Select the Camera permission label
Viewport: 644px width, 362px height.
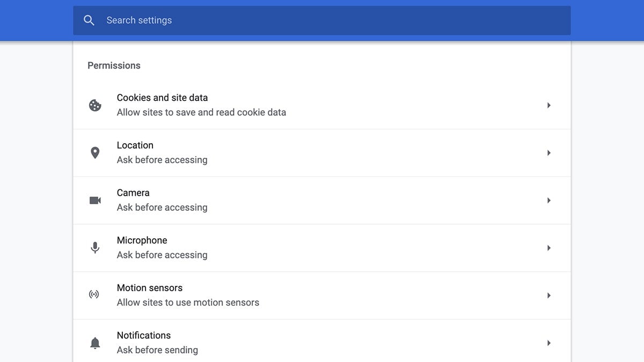pos(133,193)
